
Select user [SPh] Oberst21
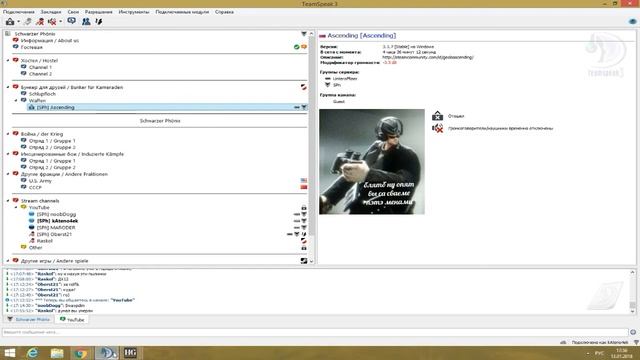pyautogui.click(x=54, y=234)
